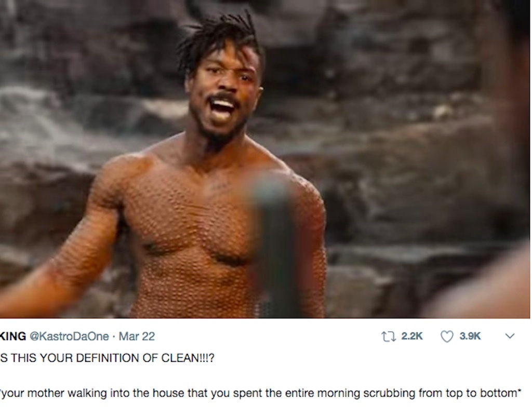532x407 pixels.
Task: Open the Mar 22 tweet timestamp
Action: [137, 336]
